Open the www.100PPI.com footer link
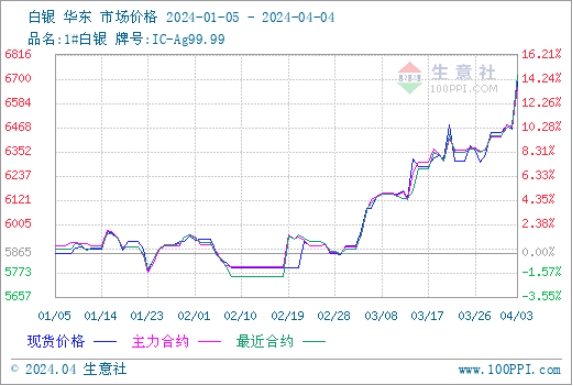Screen dimensions: 573x386 (509, 370)
